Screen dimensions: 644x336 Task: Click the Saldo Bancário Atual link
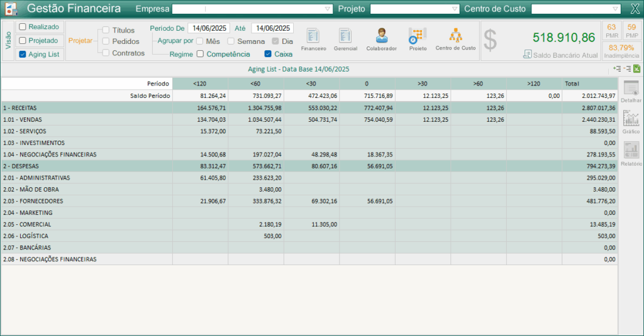coord(564,55)
